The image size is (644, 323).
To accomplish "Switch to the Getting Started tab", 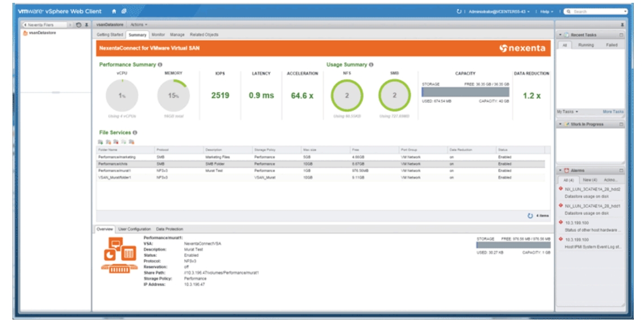I will pos(110,35).
